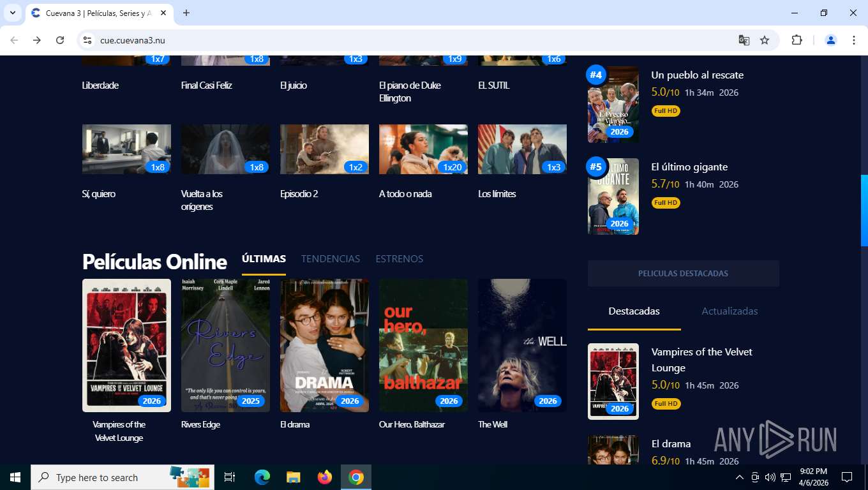Open sidebar Vampires of the Velvet Lounge poster
868x490 pixels.
[613, 382]
